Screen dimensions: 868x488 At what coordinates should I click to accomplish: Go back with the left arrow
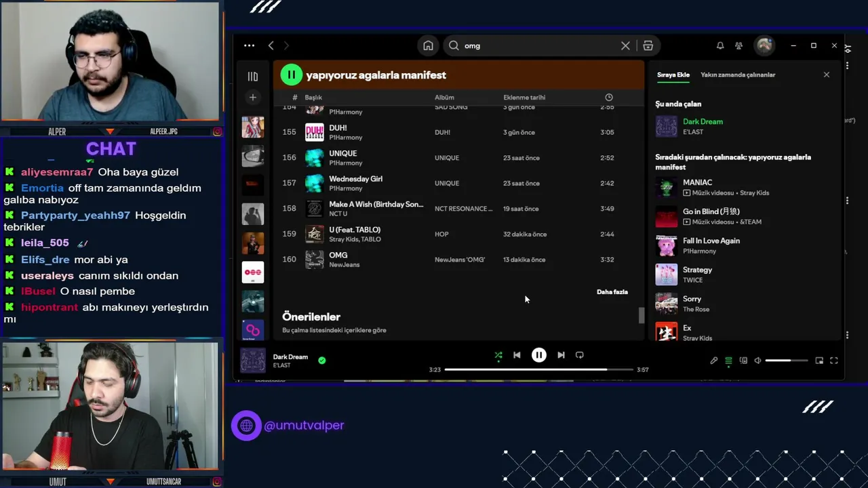pyautogui.click(x=271, y=45)
